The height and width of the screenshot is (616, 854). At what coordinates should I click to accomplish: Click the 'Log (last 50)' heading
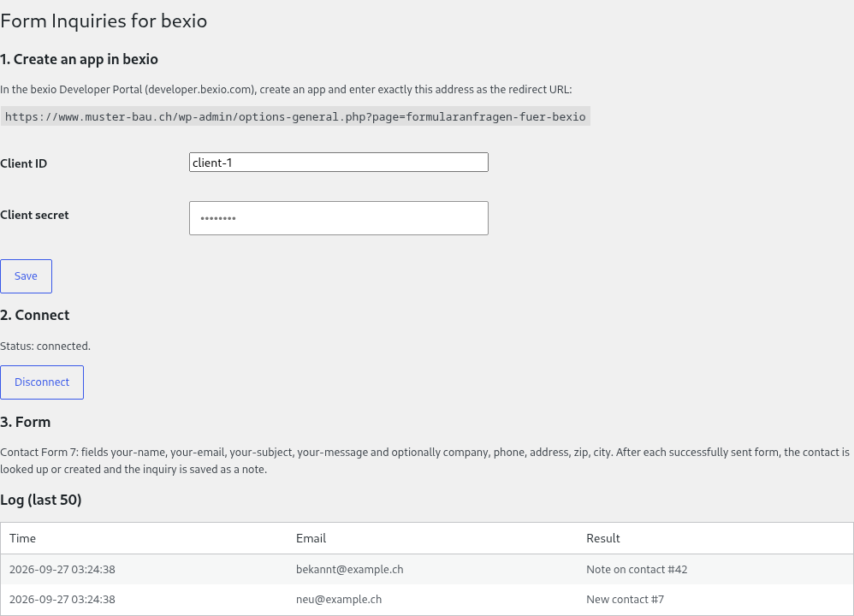(41, 500)
